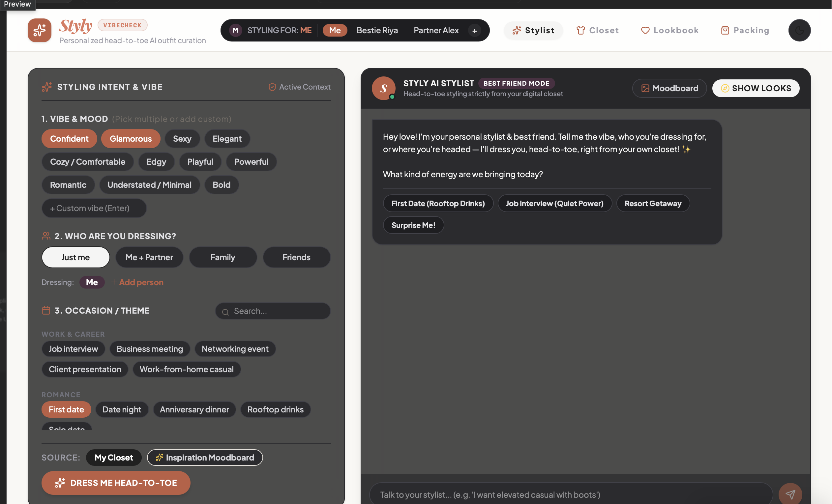This screenshot has height=504, width=832.
Task: Click the Talk to your stylist input
Action: [571, 494]
